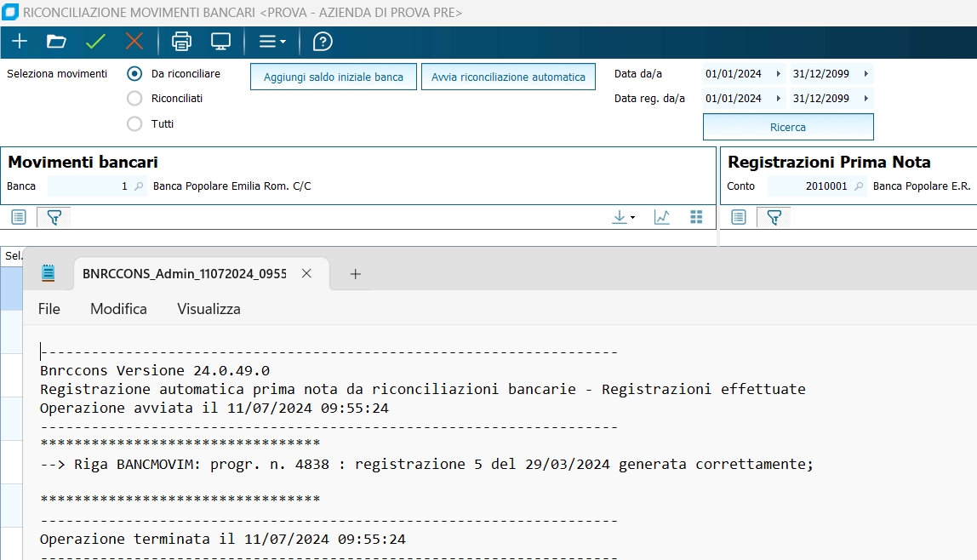
Task: Click list view icon under Movimenti bancari
Action: pos(19,217)
